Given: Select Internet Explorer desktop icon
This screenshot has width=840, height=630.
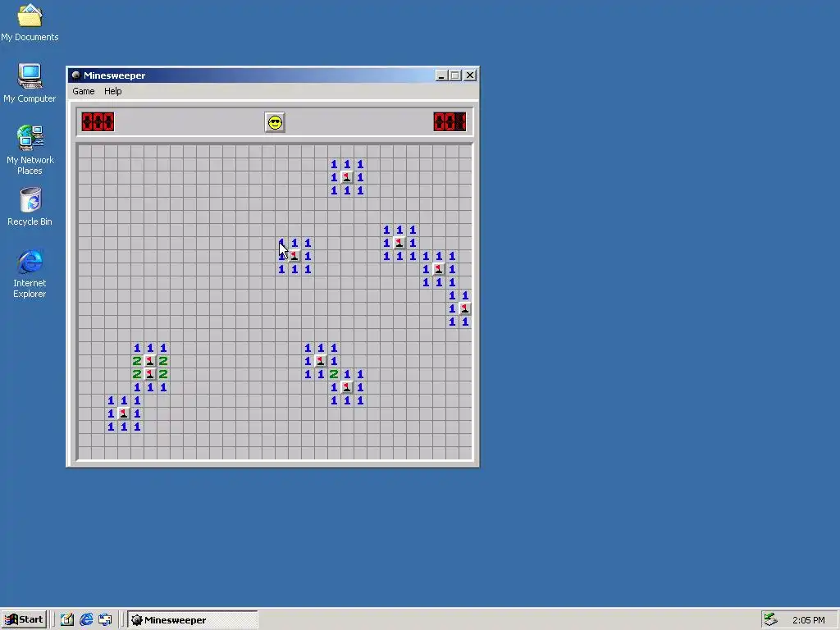Looking at the screenshot, I should [x=30, y=274].
